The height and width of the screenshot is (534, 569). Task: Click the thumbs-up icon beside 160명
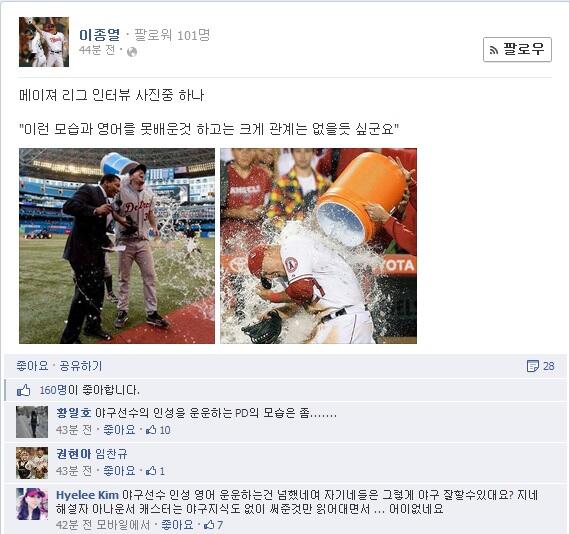(24, 391)
